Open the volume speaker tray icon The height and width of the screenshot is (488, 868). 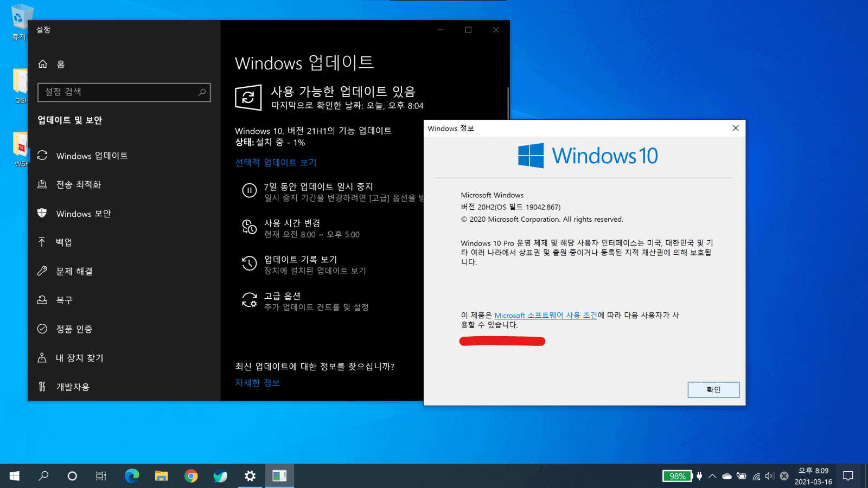770,476
